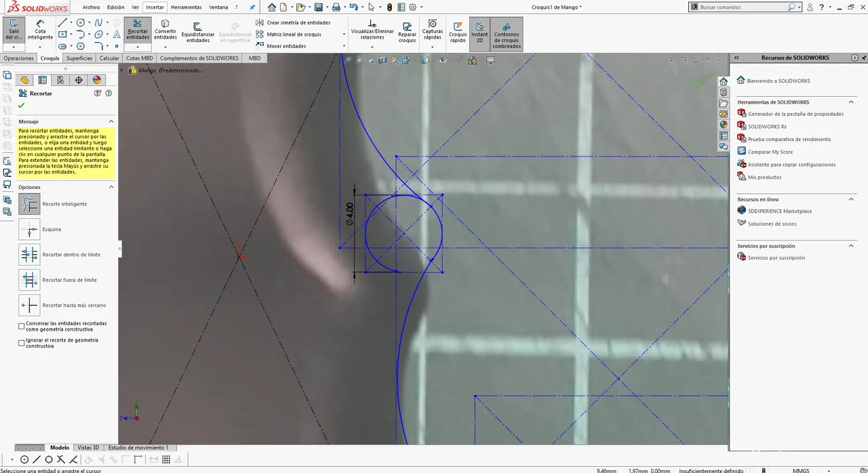Switch to the Calcular tab
Image resolution: width=868 pixels, height=473 pixels.
pos(109,58)
